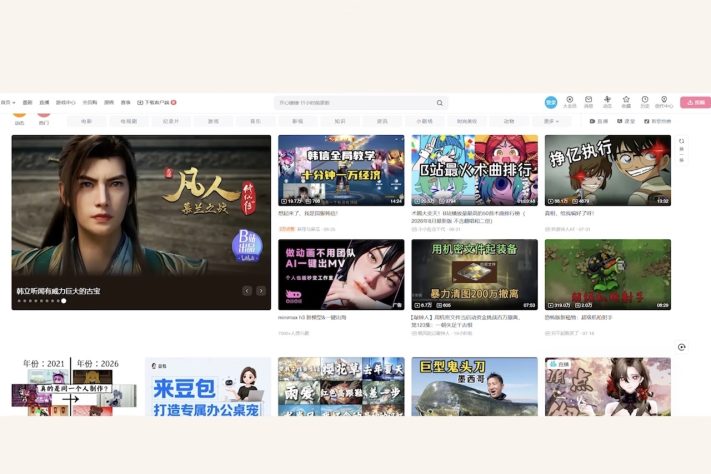Image resolution: width=711 pixels, height=474 pixels.
Task: Open 游戏中心 in the top navigation
Action: [x=66, y=103]
